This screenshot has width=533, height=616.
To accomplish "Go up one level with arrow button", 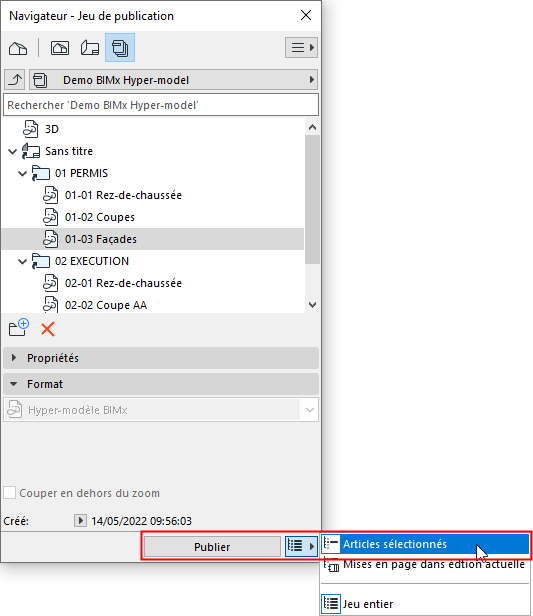I will 15,80.
